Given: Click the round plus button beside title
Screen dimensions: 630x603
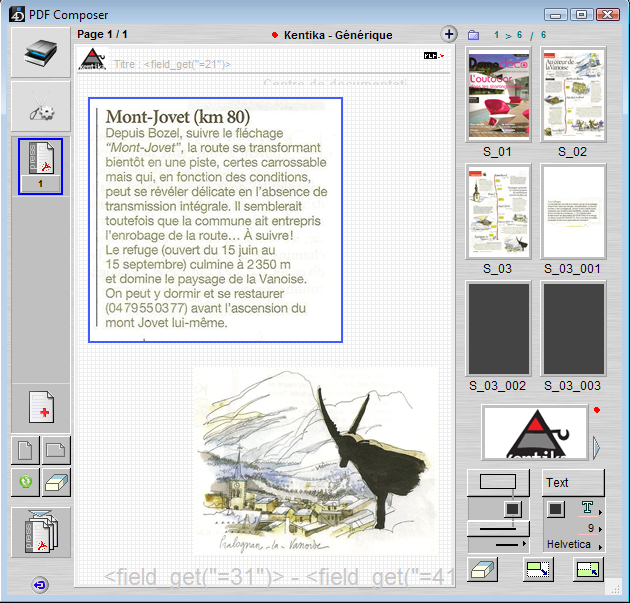Looking at the screenshot, I should tap(449, 34).
